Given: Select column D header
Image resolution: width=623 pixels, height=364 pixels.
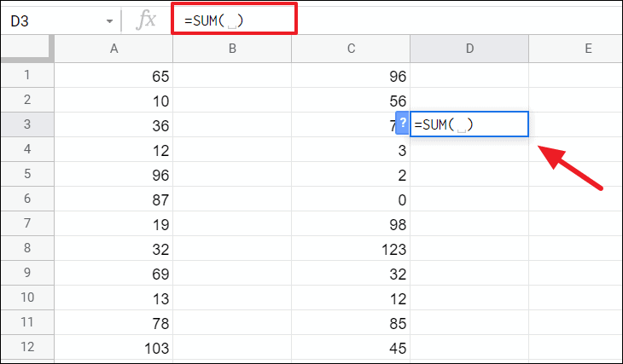Looking at the screenshot, I should (x=469, y=49).
